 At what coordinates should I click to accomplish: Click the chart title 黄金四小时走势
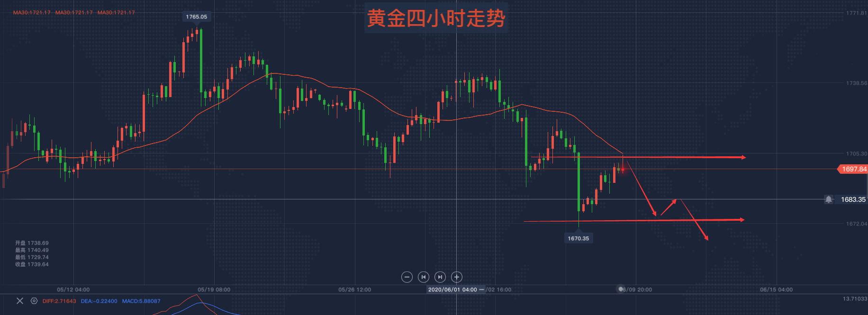[x=436, y=18]
